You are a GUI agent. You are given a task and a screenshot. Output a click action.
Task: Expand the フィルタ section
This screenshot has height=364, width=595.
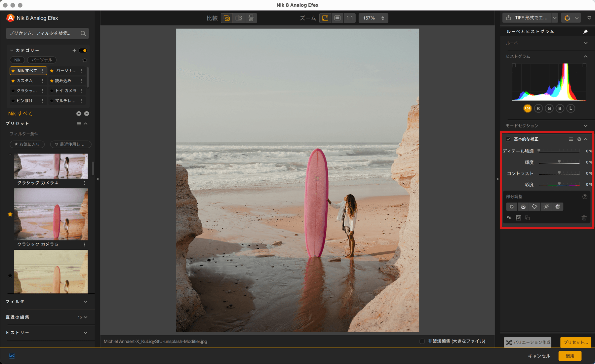(x=86, y=302)
